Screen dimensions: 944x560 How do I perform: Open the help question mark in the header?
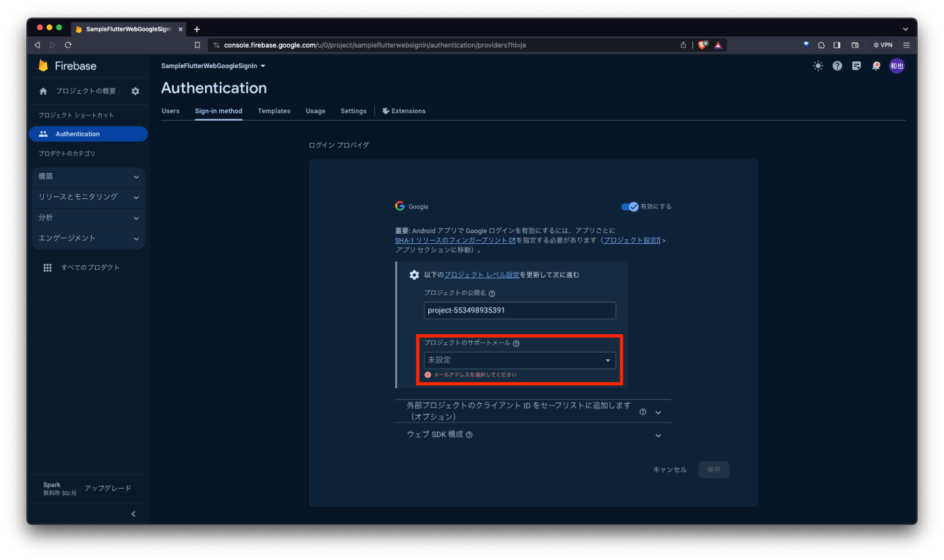coord(837,66)
